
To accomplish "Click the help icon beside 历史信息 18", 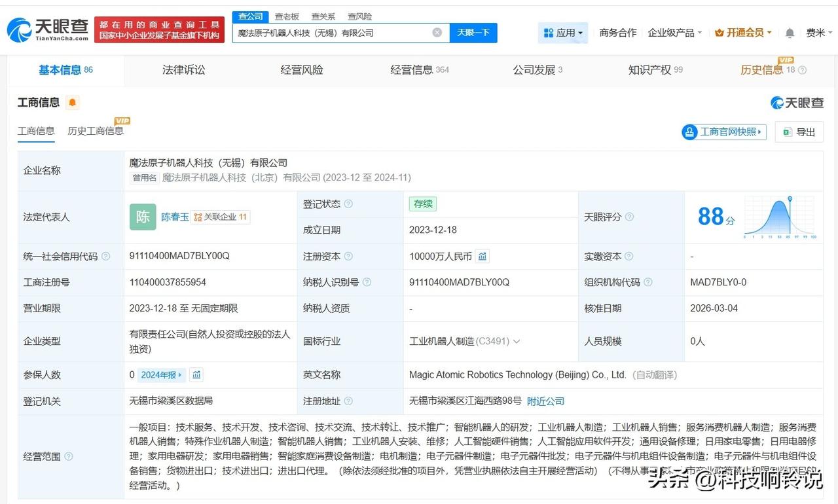I will (x=802, y=70).
